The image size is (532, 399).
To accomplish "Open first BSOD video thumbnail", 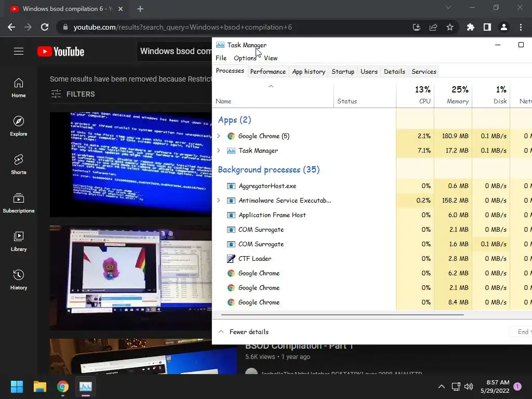I will (130, 165).
